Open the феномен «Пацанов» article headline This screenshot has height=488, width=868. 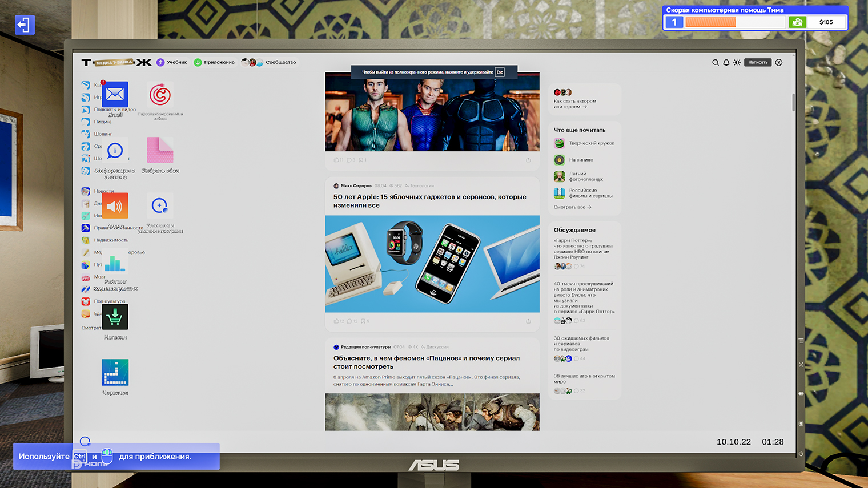pyautogui.click(x=427, y=362)
